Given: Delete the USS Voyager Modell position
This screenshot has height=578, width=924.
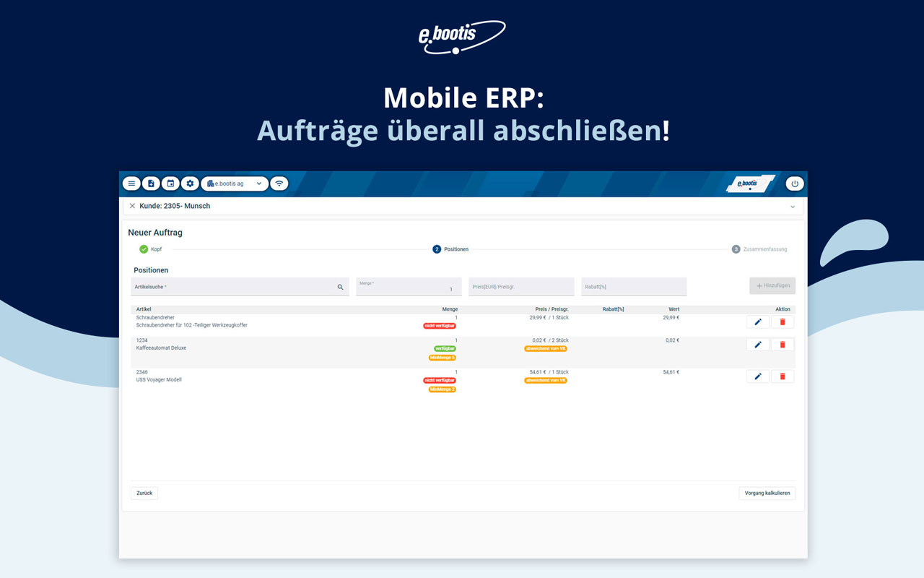Looking at the screenshot, I should [x=783, y=376].
